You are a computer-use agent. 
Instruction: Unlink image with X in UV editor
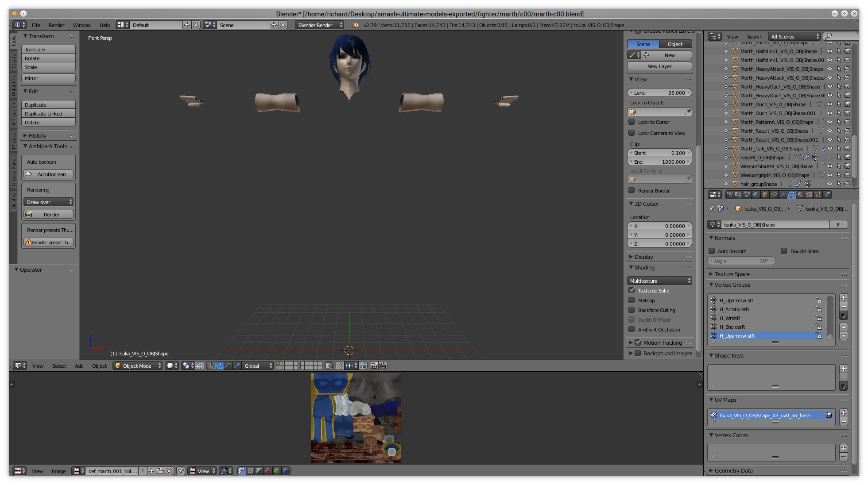(169, 471)
